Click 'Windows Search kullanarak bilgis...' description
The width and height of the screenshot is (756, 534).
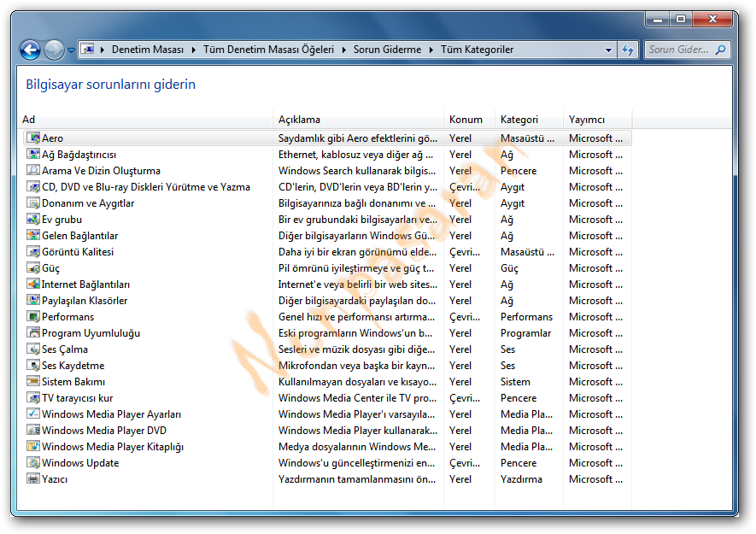click(x=357, y=171)
